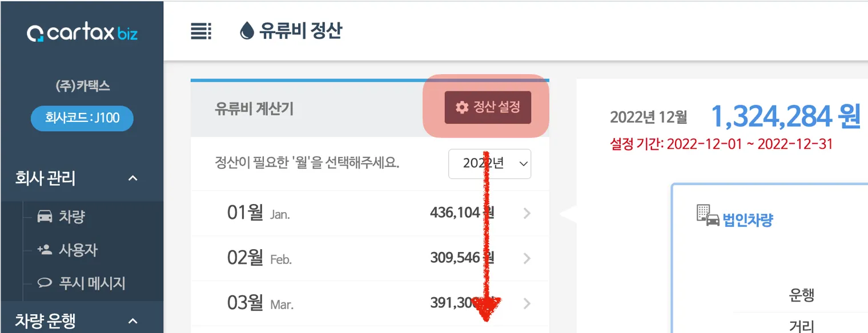Open the 사용자 menu item
868x333 pixels.
click(78, 250)
